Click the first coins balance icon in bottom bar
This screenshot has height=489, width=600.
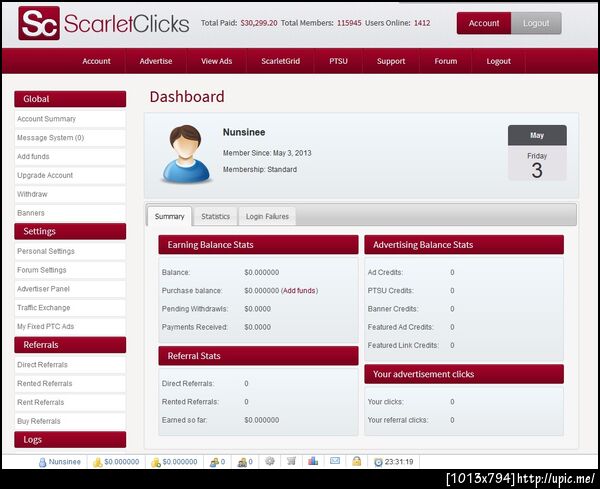click(98, 462)
